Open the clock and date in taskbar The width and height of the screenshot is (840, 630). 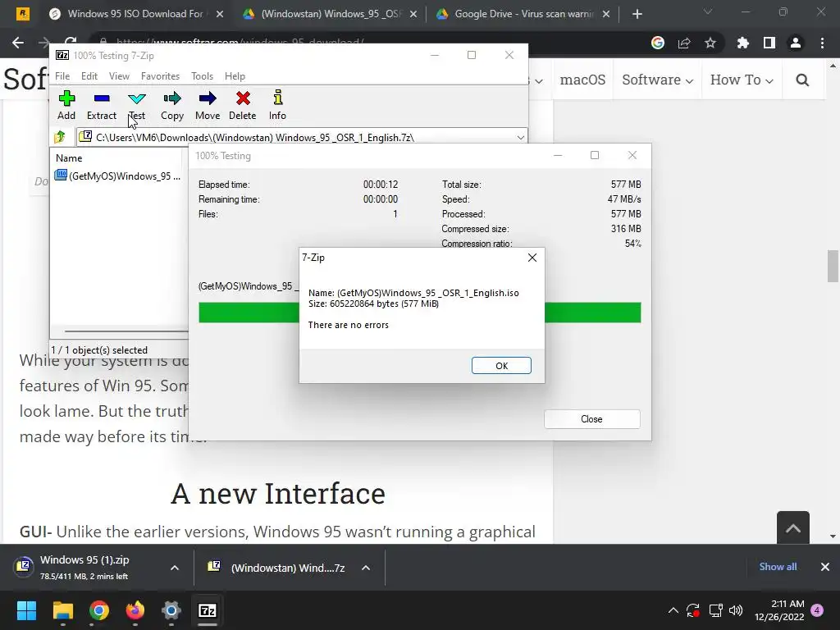click(x=779, y=610)
